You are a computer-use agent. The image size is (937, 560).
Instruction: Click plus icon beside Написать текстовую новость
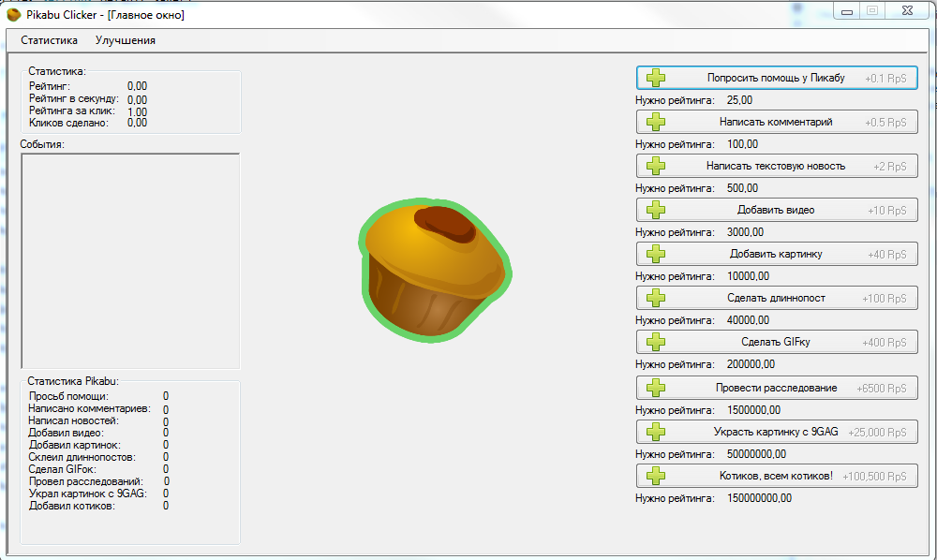656,166
